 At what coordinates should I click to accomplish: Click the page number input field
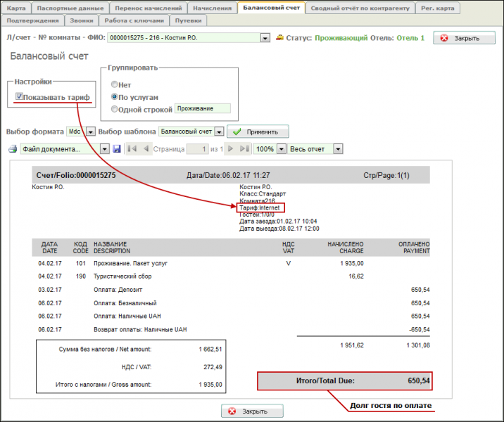(x=196, y=149)
